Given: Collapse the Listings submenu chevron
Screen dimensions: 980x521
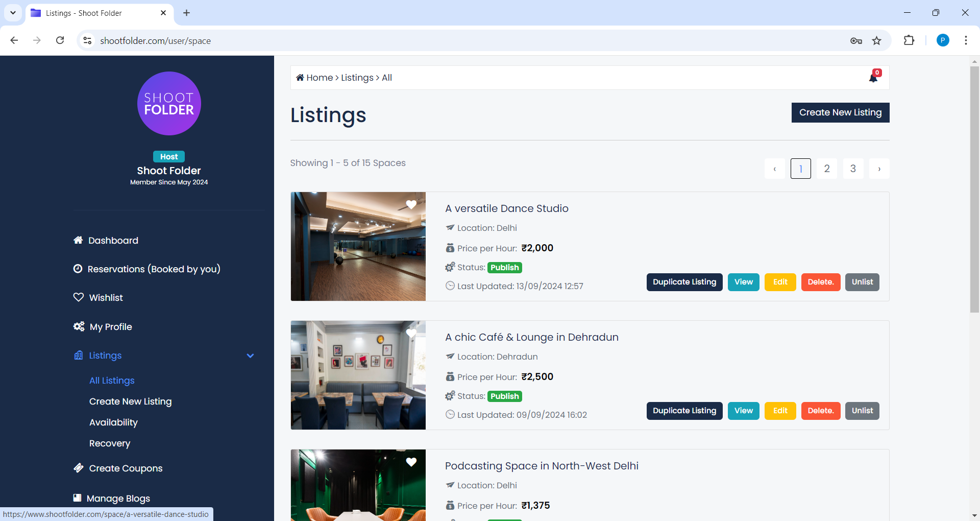Looking at the screenshot, I should pos(250,356).
